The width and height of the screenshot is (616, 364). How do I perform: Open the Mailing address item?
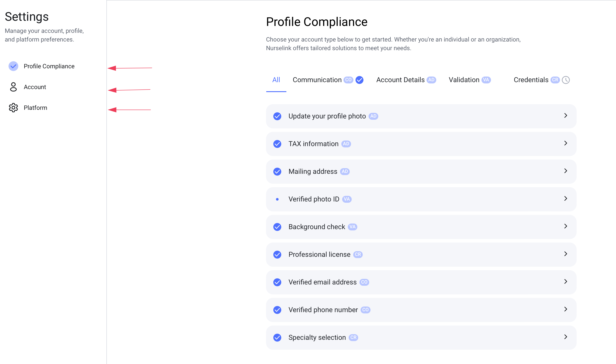click(x=421, y=172)
